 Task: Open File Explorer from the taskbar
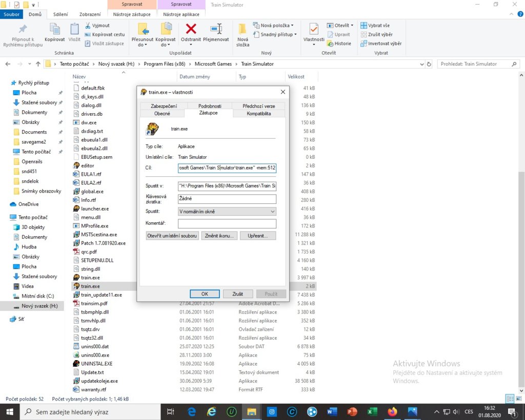coord(252,411)
